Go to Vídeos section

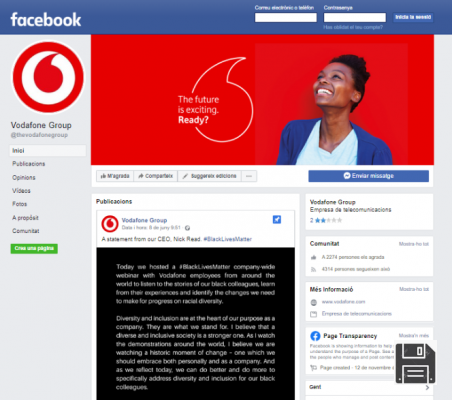click(21, 191)
